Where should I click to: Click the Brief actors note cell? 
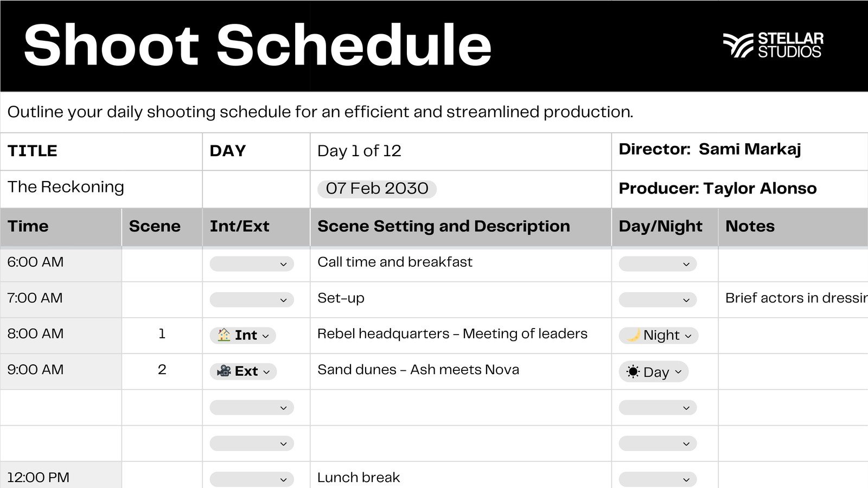(x=792, y=298)
